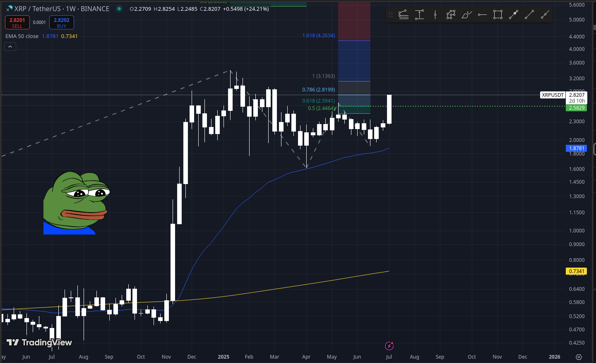This screenshot has height=364, width=596.
Task: Click blue EMA axis label 1.8781
Action: 577,148
